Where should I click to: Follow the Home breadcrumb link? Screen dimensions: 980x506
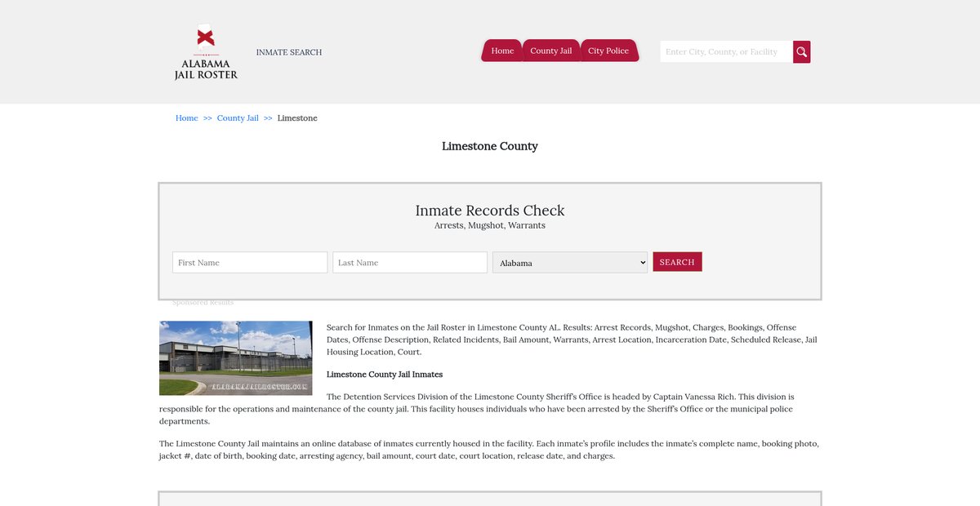click(187, 118)
